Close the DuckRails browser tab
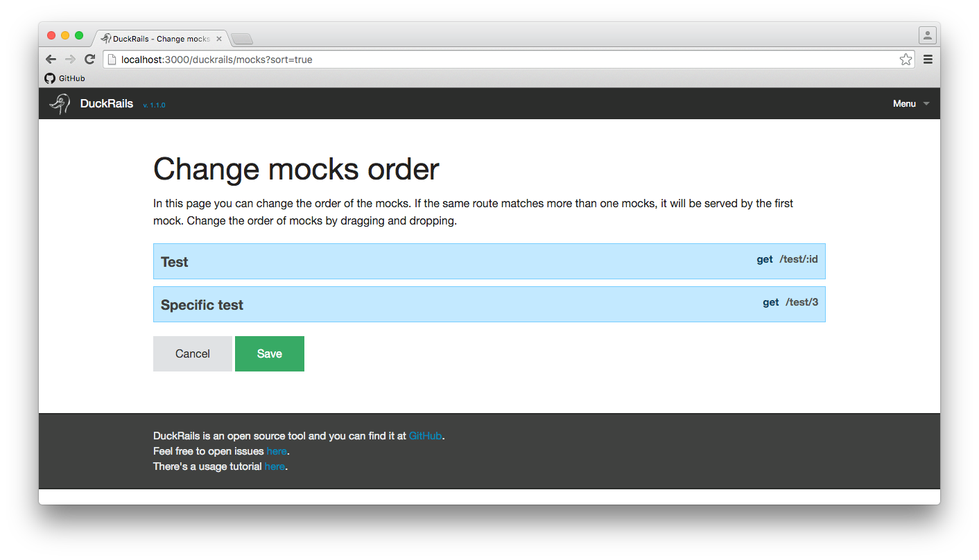This screenshot has width=979, height=560. pos(219,39)
